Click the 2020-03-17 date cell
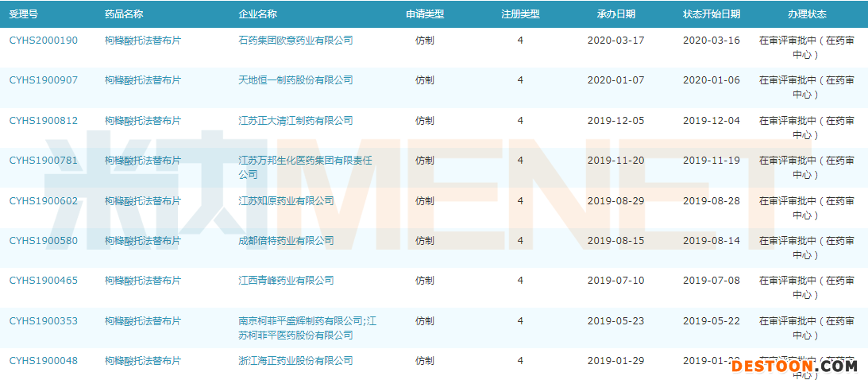 tap(615, 40)
